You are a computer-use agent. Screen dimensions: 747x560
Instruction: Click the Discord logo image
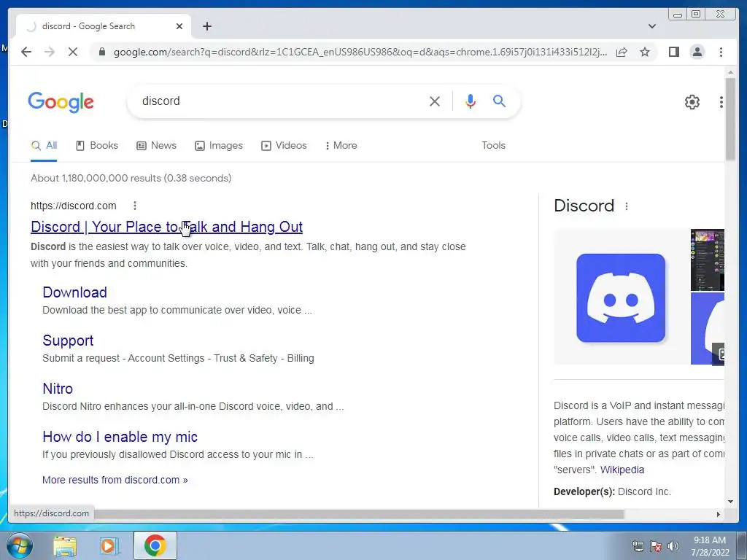[x=620, y=297]
